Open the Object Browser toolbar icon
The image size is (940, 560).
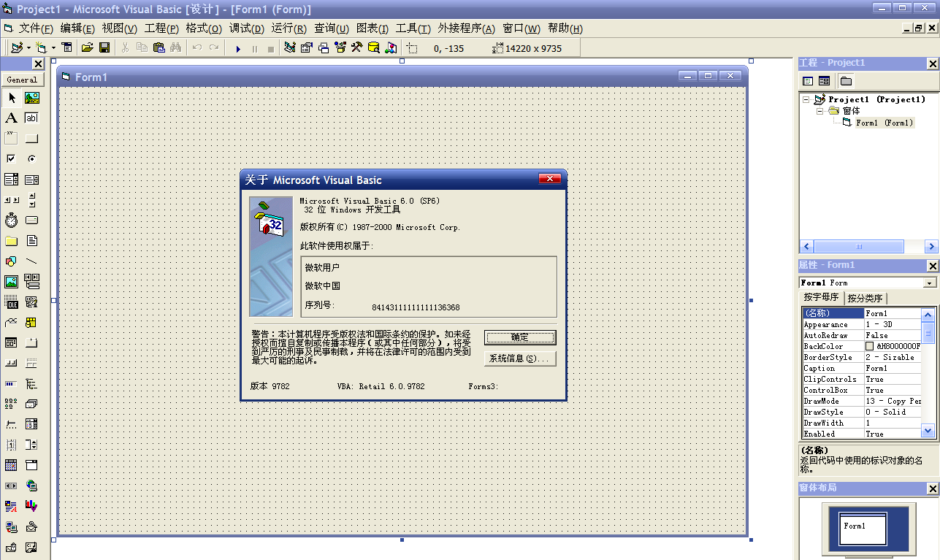click(x=340, y=48)
